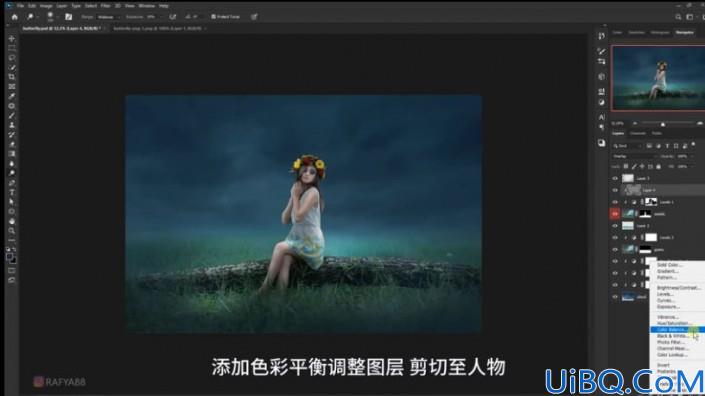Switch to the Histogram panel tab

click(660, 32)
